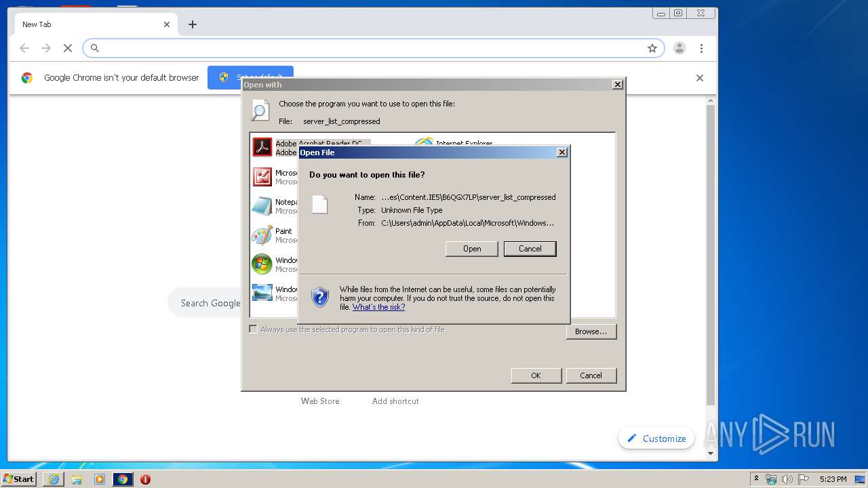
Task: Open the Web Store shortcut
Action: coord(320,401)
